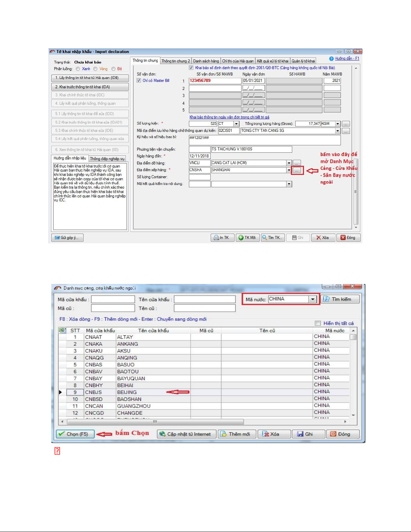The image size is (411, 532).
Task: Click the Tên cửa khẩu column header
Action: tap(153, 331)
